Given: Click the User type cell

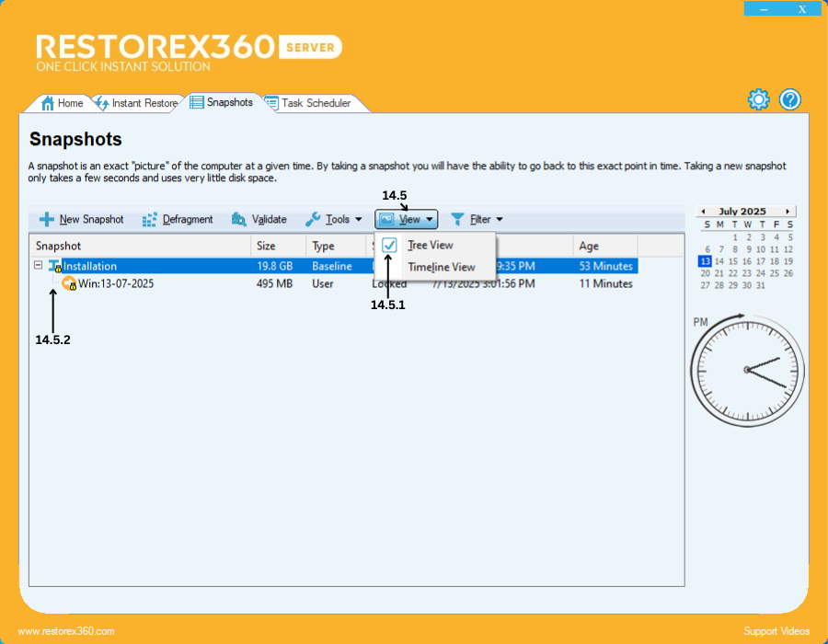Looking at the screenshot, I should (x=322, y=283).
